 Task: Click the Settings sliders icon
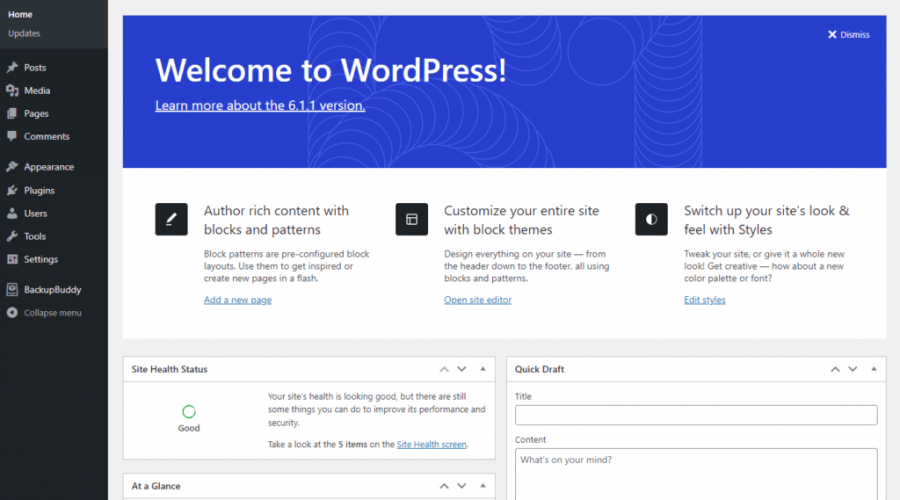coord(12,259)
